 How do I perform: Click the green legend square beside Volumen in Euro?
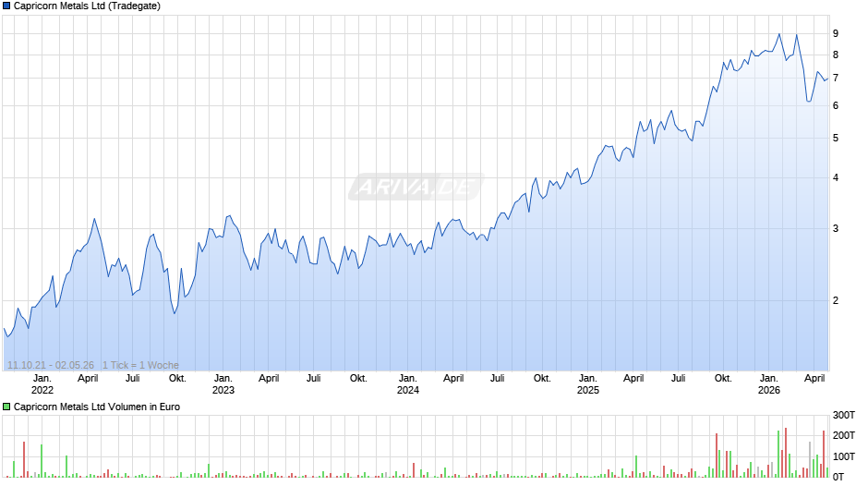[x=6, y=407]
